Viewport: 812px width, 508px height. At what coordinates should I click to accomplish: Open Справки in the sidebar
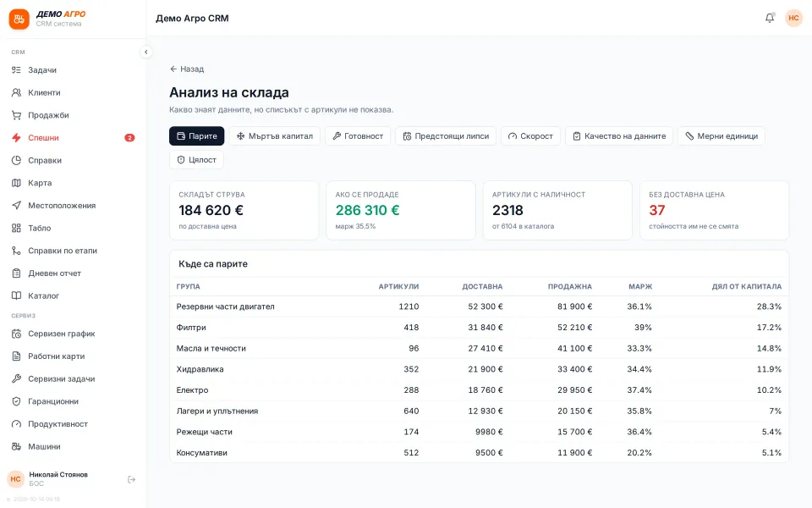pos(73,160)
